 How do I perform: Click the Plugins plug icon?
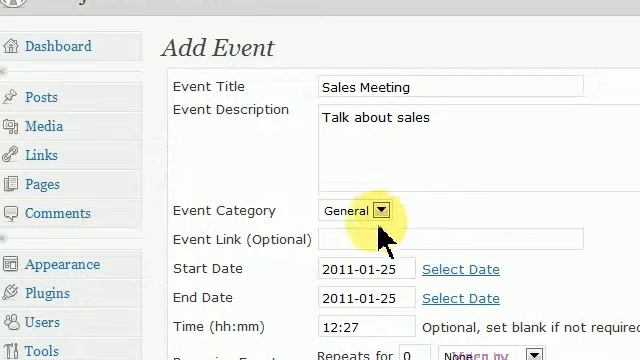(10, 293)
